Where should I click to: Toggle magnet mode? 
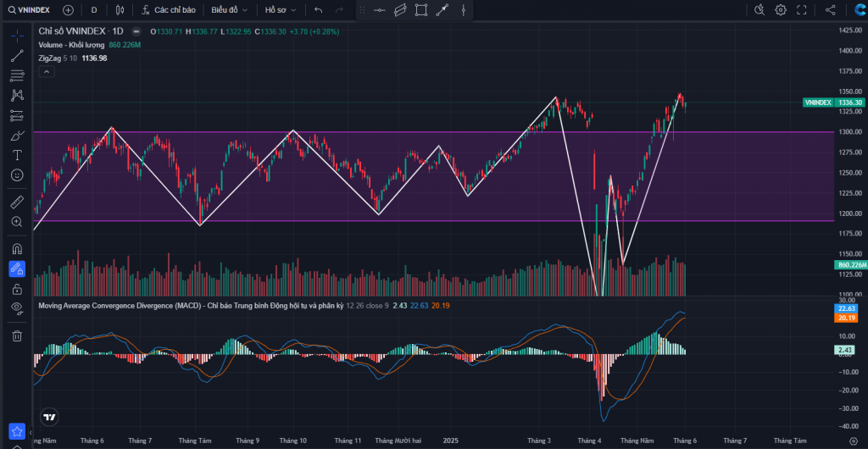click(x=17, y=249)
